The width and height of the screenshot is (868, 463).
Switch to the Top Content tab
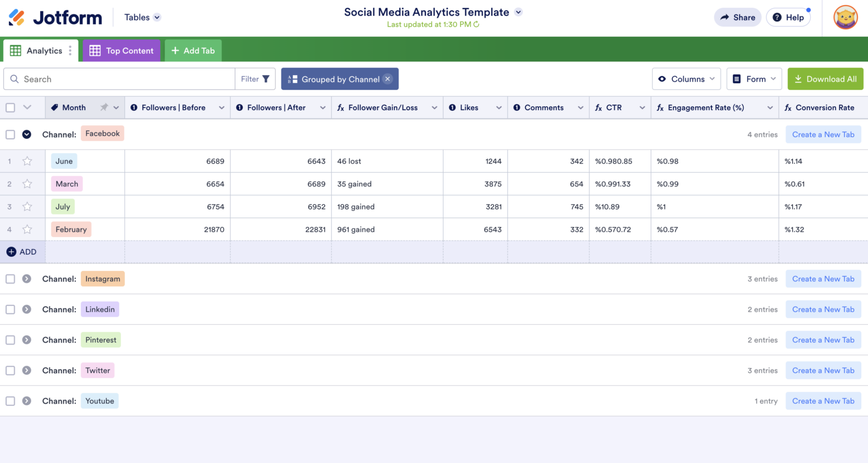[121, 50]
